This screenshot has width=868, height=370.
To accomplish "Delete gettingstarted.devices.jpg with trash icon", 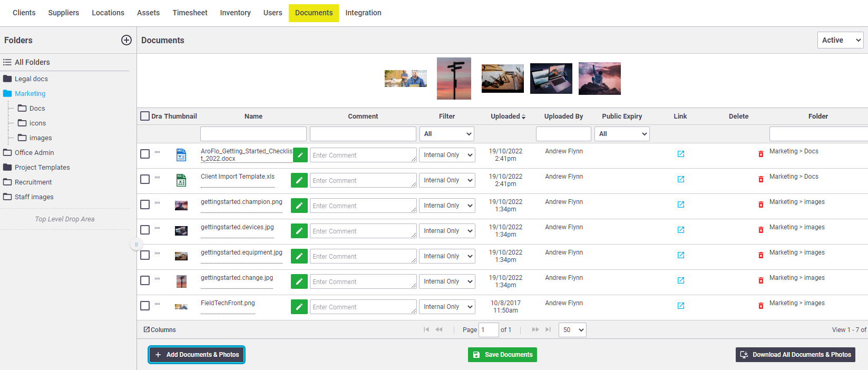I will [760, 230].
